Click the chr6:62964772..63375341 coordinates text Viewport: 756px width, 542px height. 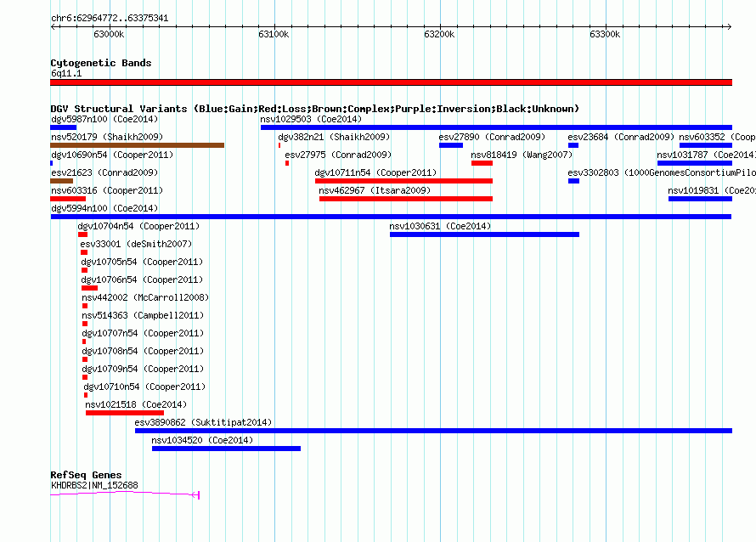(x=110, y=19)
